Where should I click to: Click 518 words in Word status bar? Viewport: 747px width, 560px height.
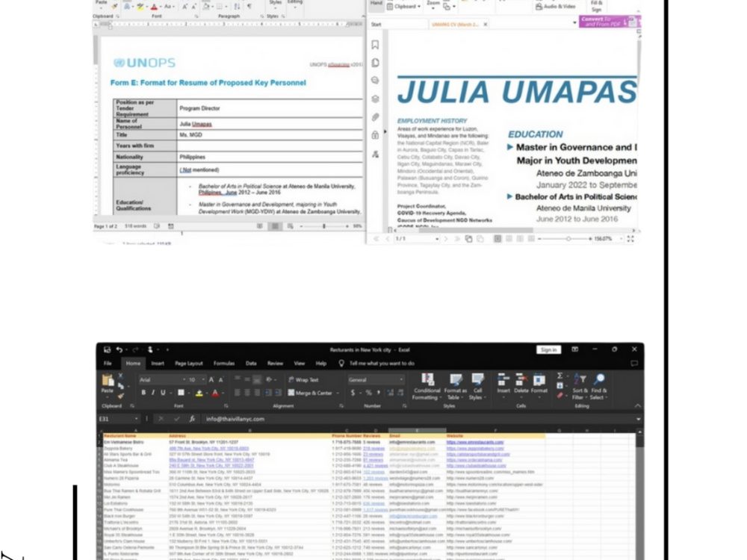[136, 226]
